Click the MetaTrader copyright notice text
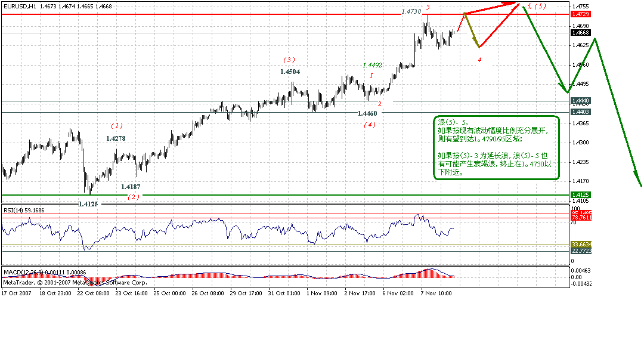Image resolution: width=644 pixels, height=337 pixels. coord(75,283)
